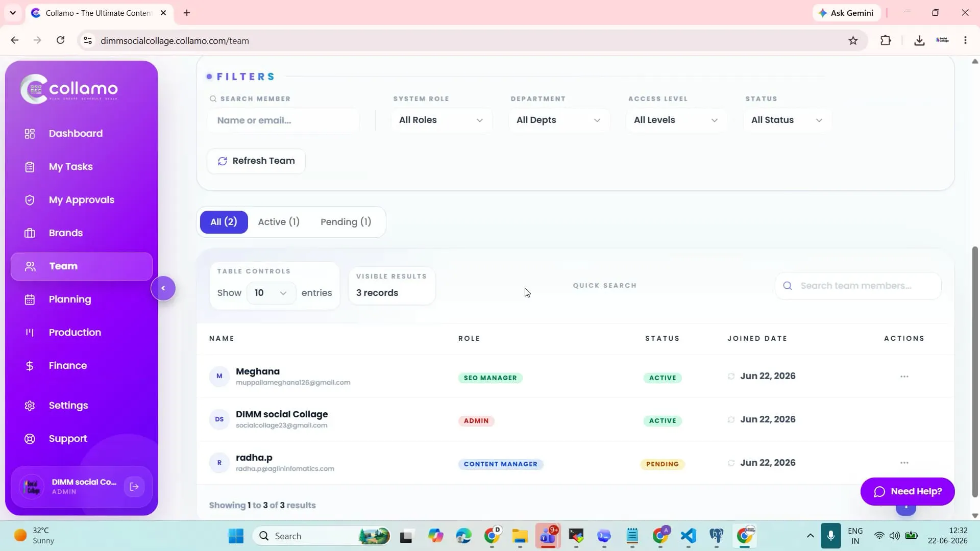The width and height of the screenshot is (980, 551).
Task: Bookmark this page with the star icon
Action: (853, 40)
